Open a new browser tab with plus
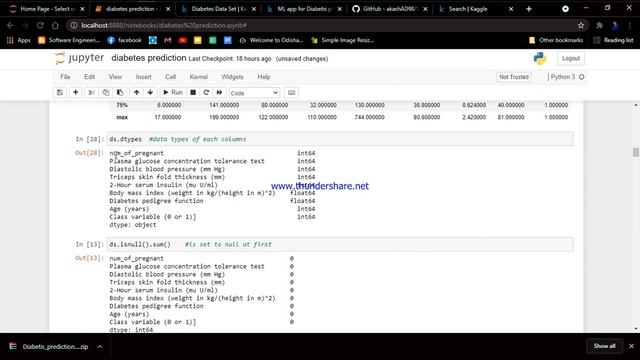The image size is (640, 360). tap(529, 9)
